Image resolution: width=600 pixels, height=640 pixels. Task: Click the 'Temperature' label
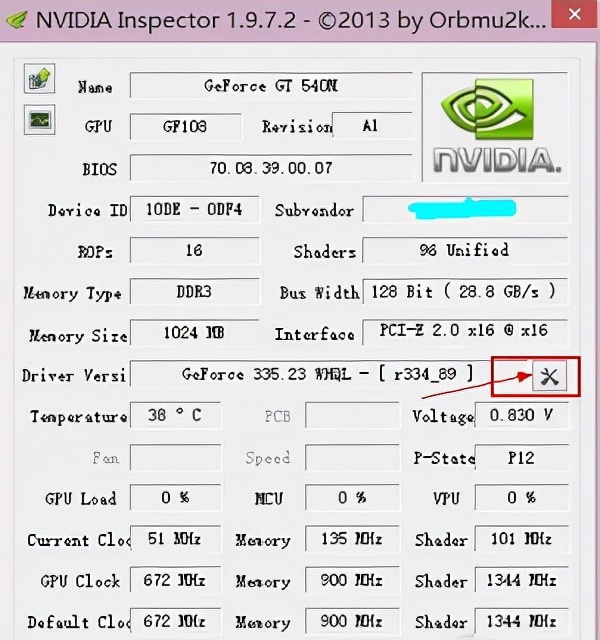coord(79,417)
